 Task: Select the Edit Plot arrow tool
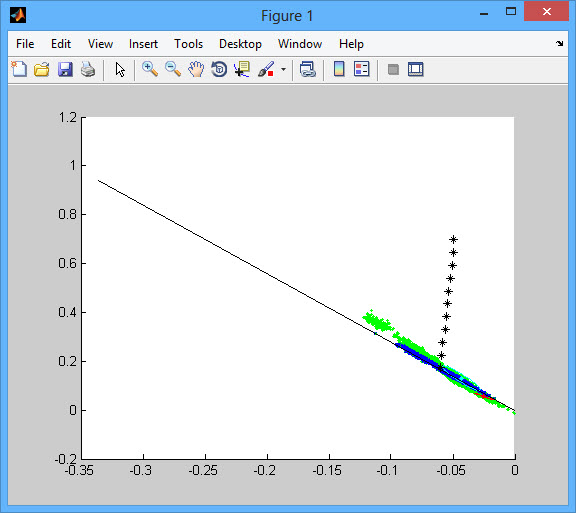[120, 69]
